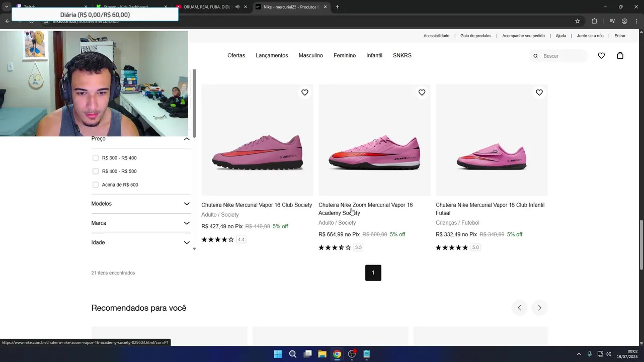Screen dimensions: 644x362
Task: Open the Ajuda link
Action: click(561, 36)
